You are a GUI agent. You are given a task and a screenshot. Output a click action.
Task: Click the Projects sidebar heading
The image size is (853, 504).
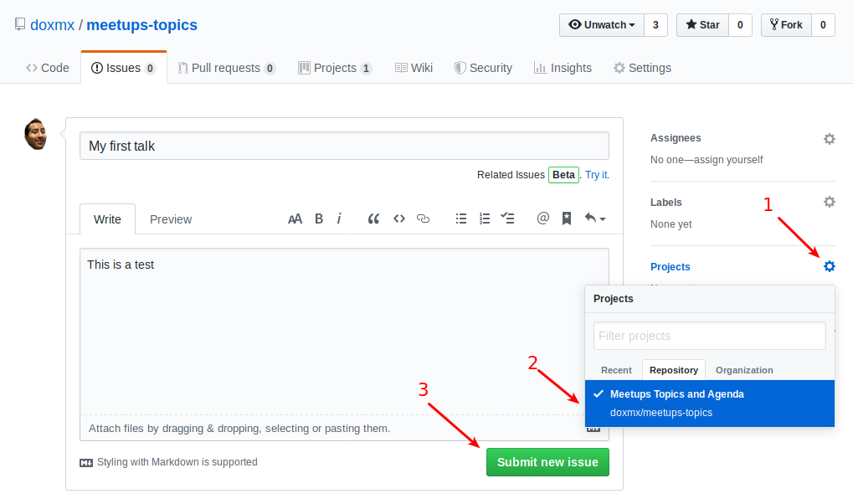tap(671, 267)
